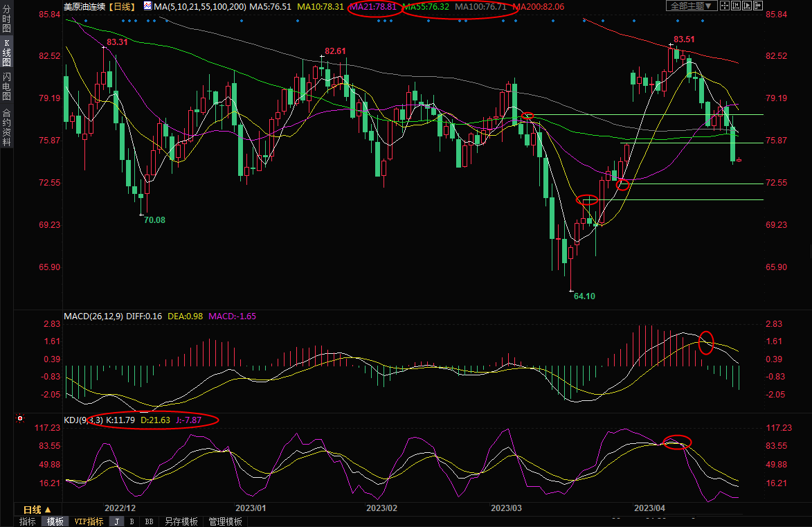Open 合约资料 side tab
The width and height of the screenshot is (812, 527).
click(7, 127)
